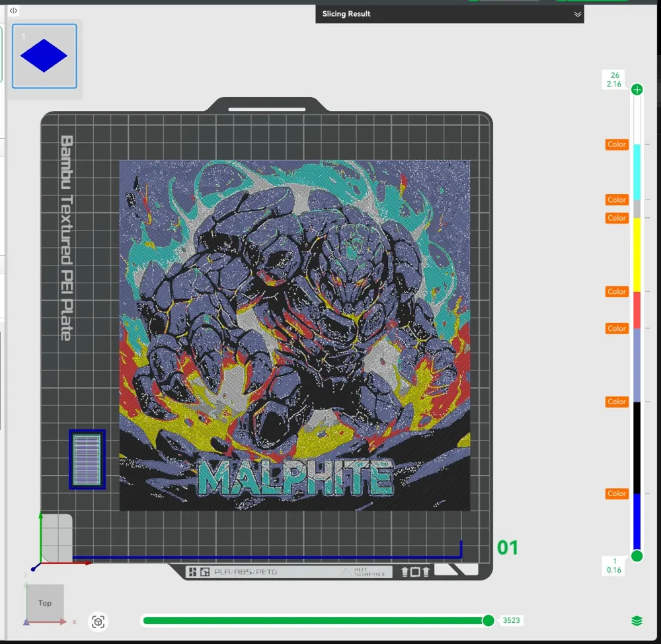The width and height of the screenshot is (661, 644).
Task: Switch to plate 1 in the plate list
Action: [44, 55]
